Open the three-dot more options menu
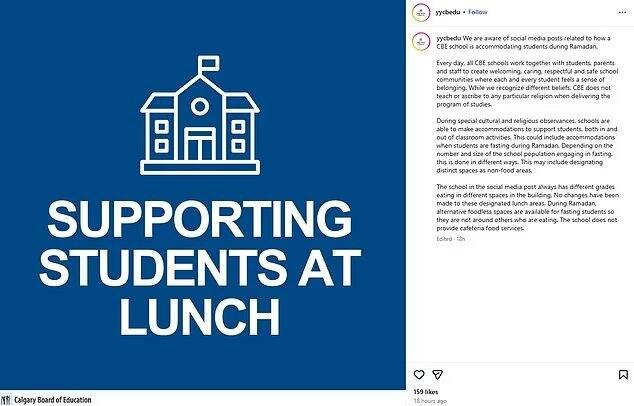This screenshot has height=406, width=634. [622, 13]
